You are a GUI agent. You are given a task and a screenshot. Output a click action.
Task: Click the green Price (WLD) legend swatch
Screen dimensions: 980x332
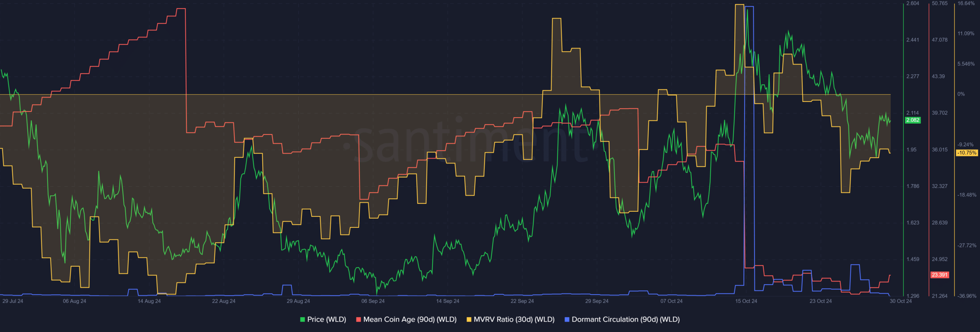(302, 319)
